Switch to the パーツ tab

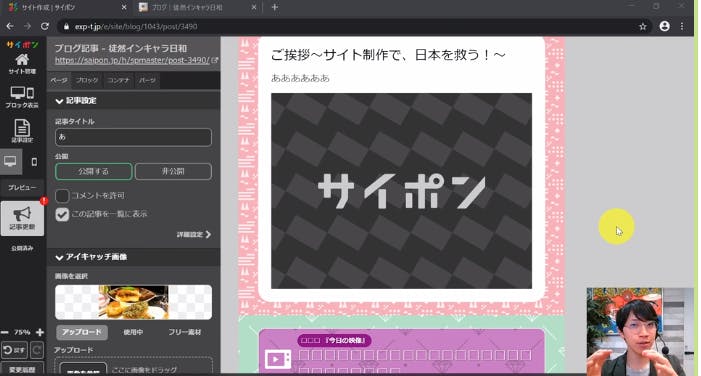click(147, 80)
